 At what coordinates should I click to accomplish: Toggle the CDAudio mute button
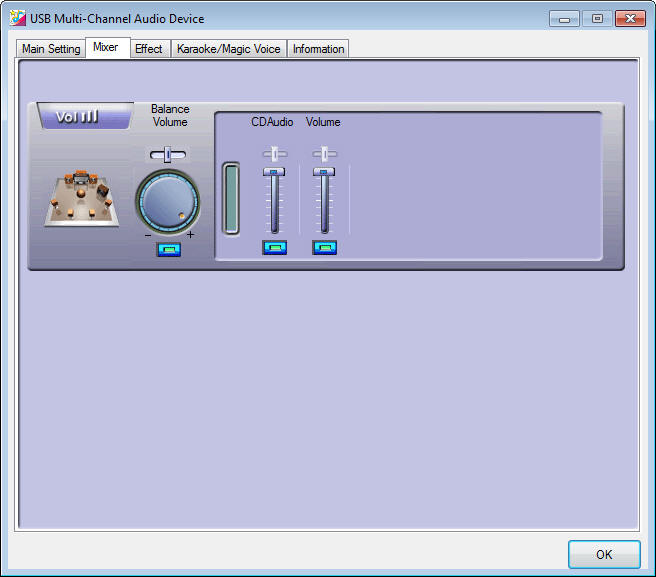click(274, 247)
